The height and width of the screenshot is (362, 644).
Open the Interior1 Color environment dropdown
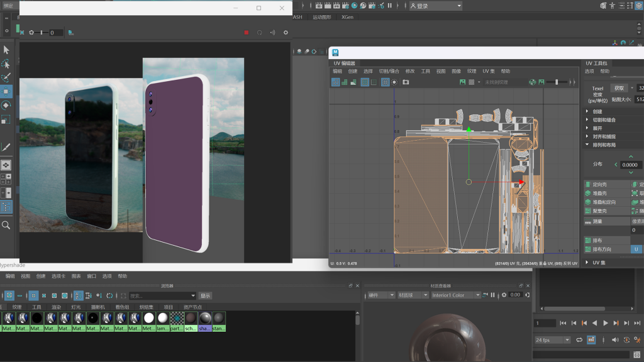455,295
